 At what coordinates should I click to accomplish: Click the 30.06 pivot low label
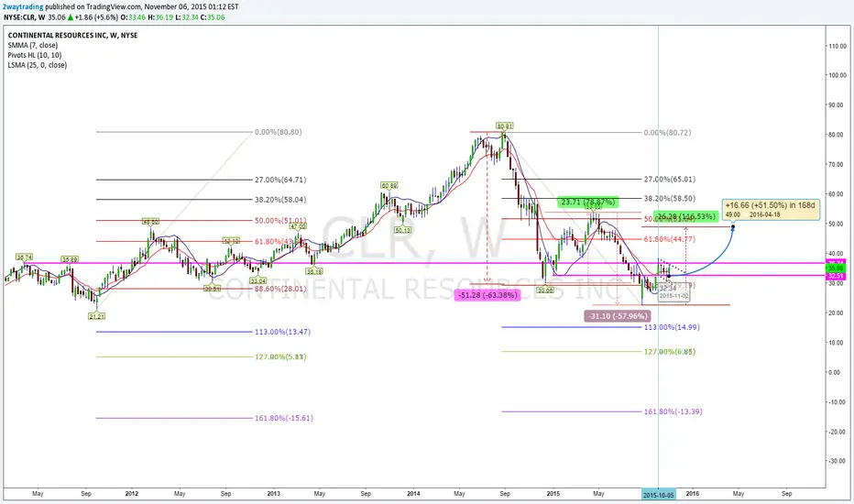[x=545, y=290]
